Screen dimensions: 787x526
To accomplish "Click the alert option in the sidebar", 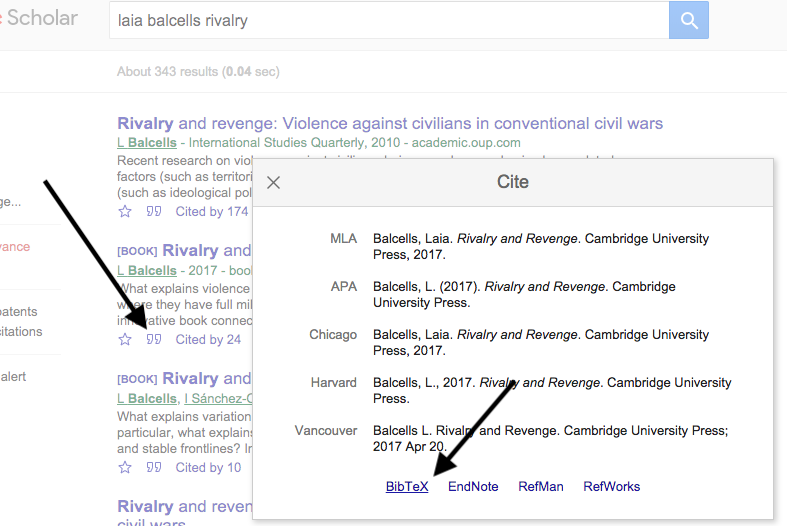I will pyautogui.click(x=13, y=377).
